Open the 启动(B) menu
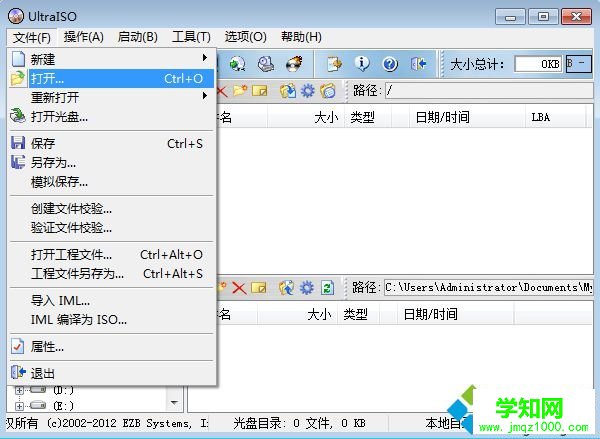The height and width of the screenshot is (439, 600). (138, 37)
